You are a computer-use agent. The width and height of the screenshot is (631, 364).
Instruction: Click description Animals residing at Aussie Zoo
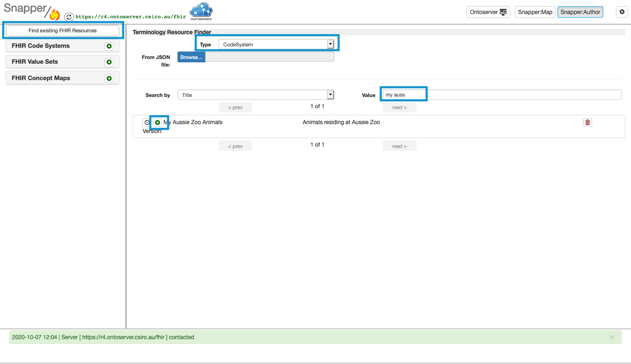341,122
